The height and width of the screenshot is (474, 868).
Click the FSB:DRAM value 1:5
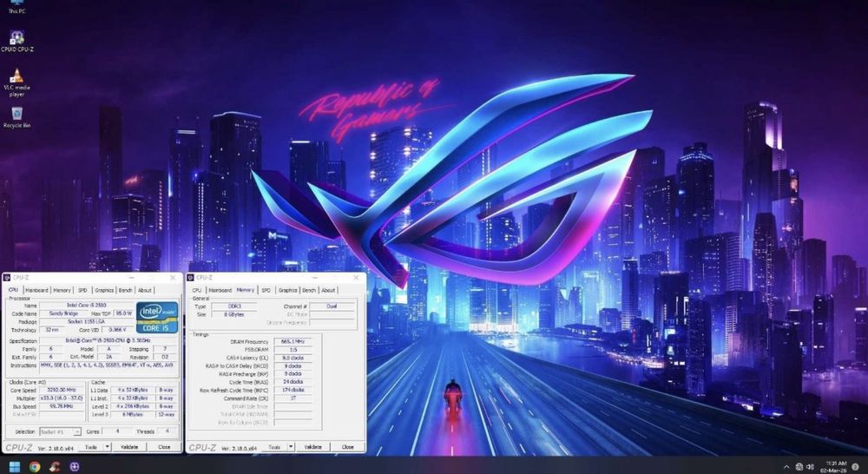pos(293,350)
